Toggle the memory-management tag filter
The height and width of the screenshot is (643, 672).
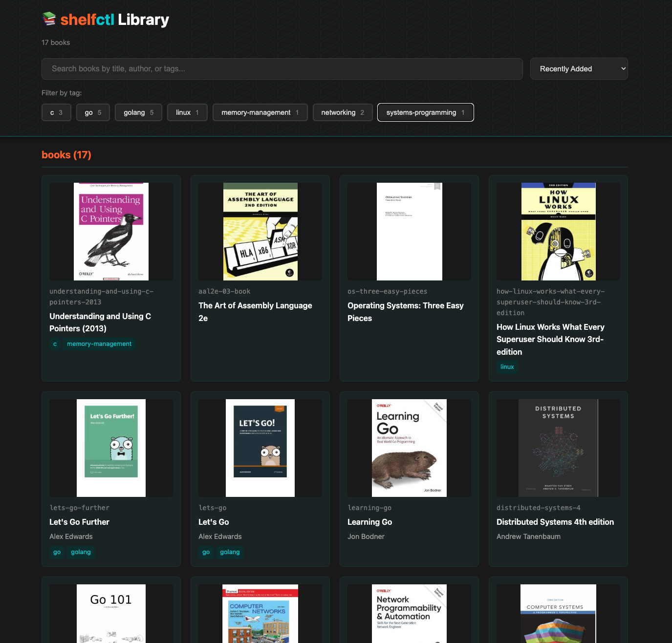coord(260,112)
